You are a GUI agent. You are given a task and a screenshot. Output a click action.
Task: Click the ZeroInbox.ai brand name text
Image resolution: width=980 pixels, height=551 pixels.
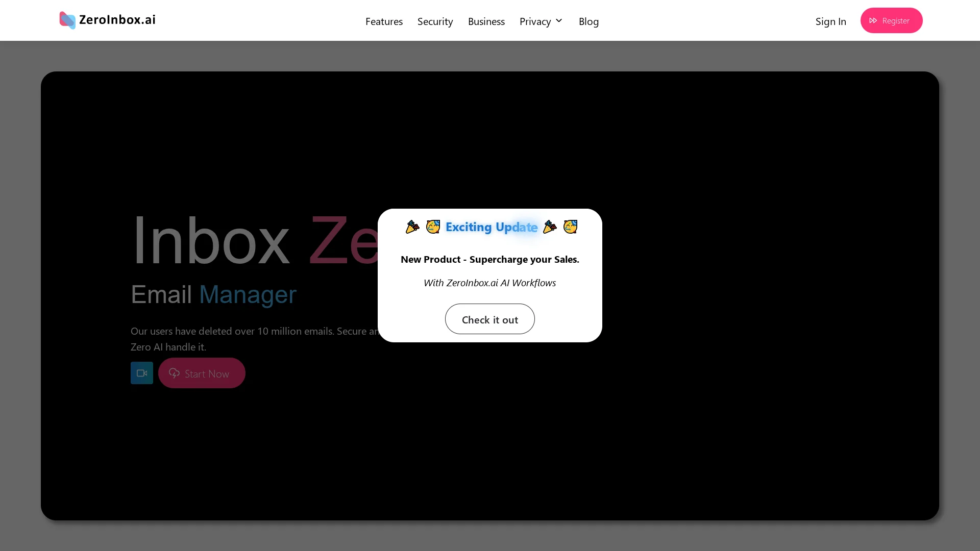[117, 20]
